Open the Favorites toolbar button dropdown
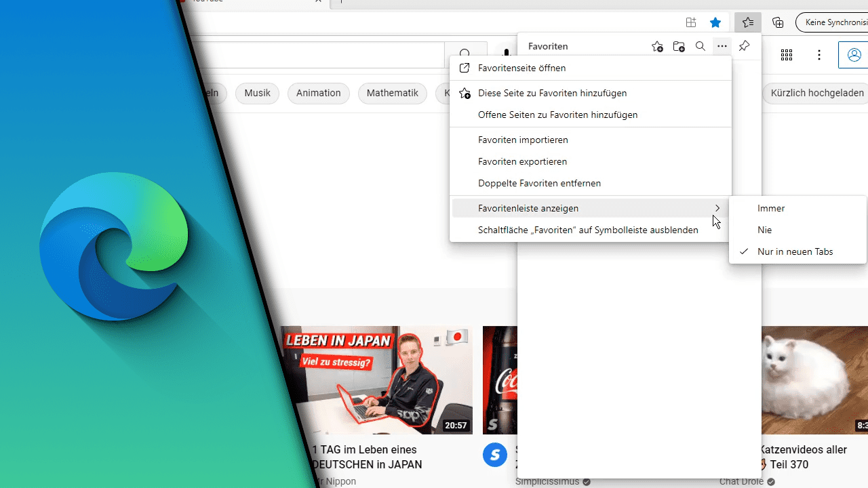 point(748,22)
